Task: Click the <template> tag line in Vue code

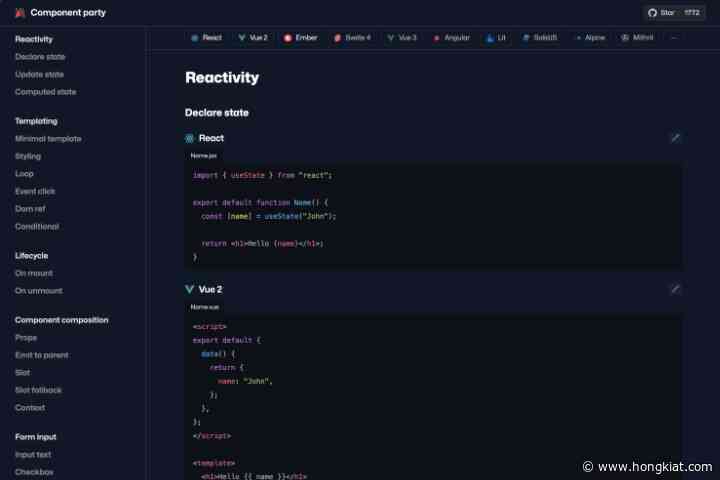Action: click(x=214, y=463)
